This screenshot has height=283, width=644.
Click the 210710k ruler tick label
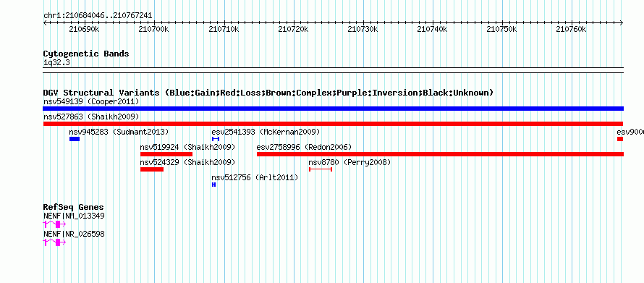pyautogui.click(x=224, y=29)
